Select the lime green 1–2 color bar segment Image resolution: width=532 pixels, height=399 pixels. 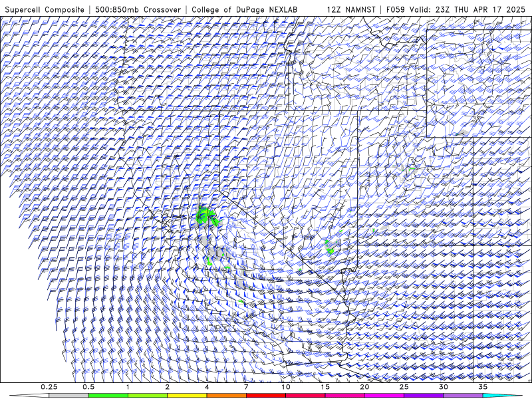click(147, 396)
